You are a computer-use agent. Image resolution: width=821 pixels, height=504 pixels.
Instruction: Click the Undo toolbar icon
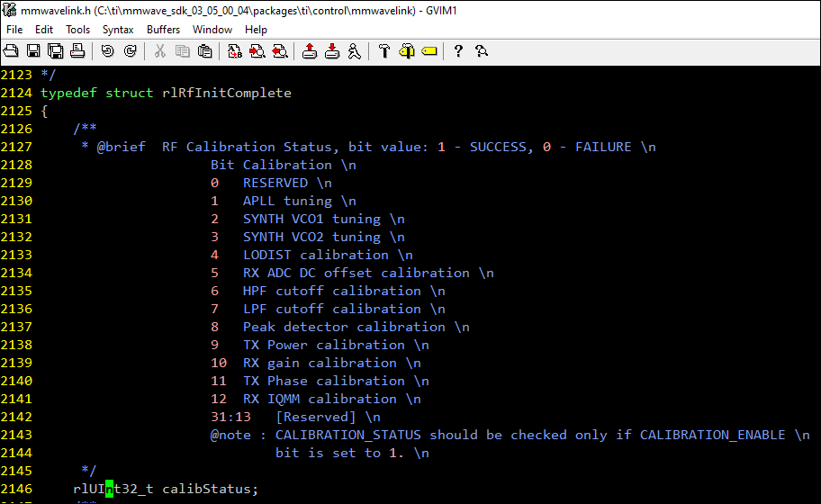[107, 50]
